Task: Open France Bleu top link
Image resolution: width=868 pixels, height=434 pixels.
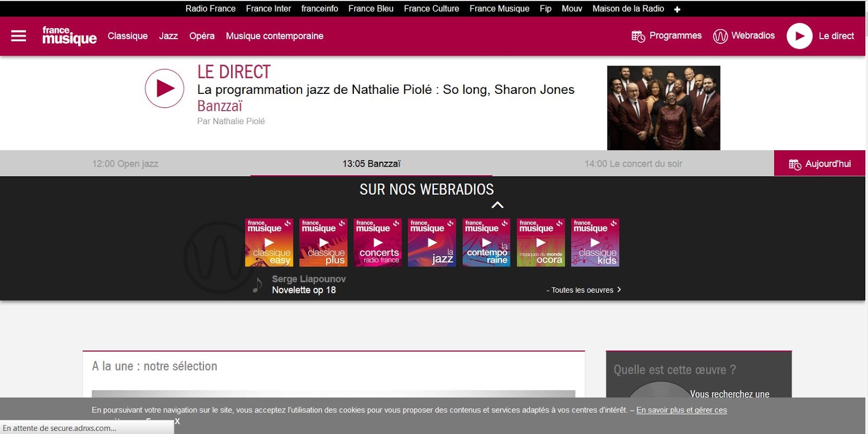Action: click(371, 9)
